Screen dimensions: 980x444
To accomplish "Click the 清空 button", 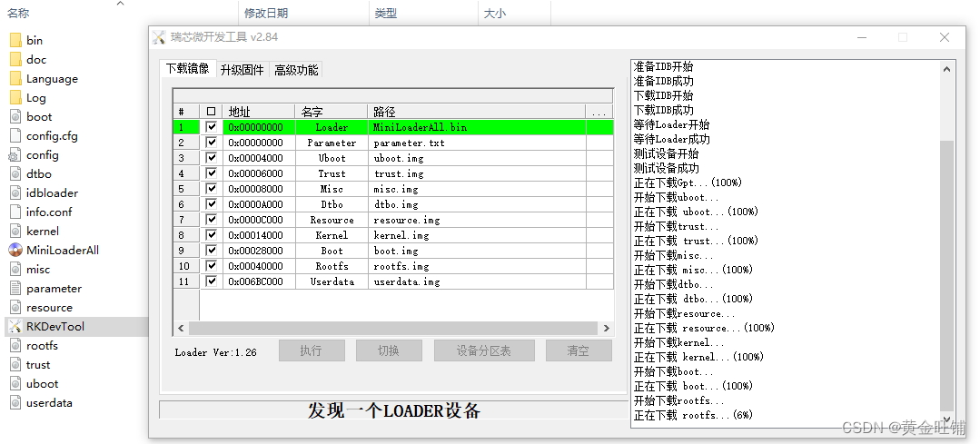I will click(578, 351).
